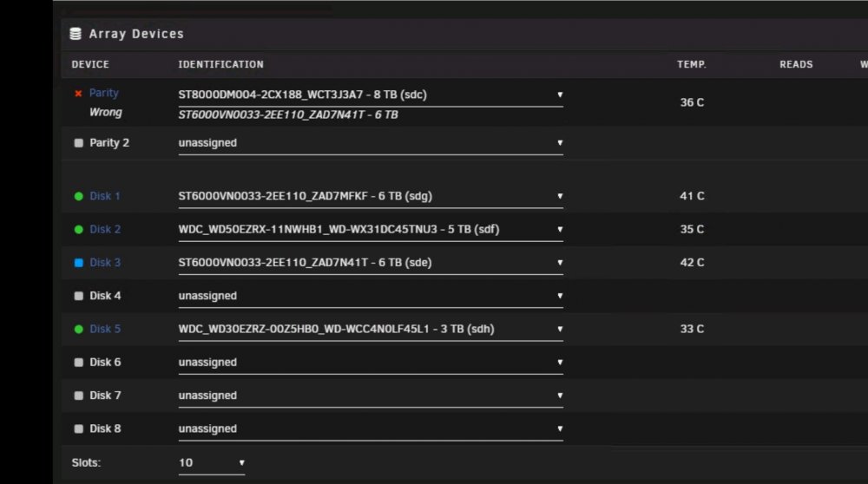Click the grey status square for Parity 2
This screenshot has height=484, width=868.
pyautogui.click(x=79, y=143)
